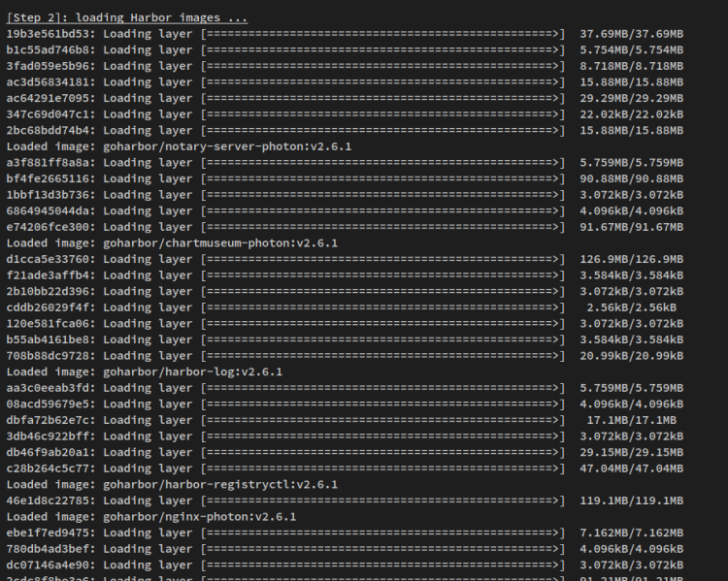Select layer ID ac64291e7095
This screenshot has height=581, width=728.
coord(48,98)
